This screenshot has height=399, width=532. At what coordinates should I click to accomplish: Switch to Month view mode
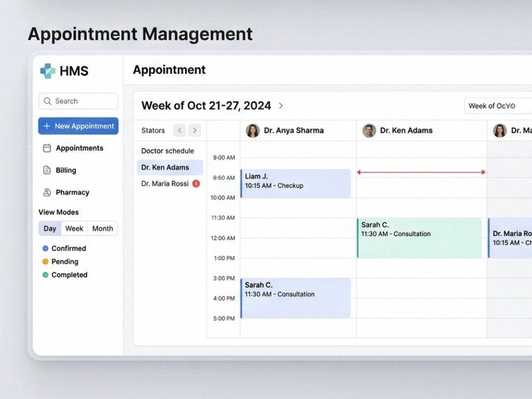(x=103, y=228)
